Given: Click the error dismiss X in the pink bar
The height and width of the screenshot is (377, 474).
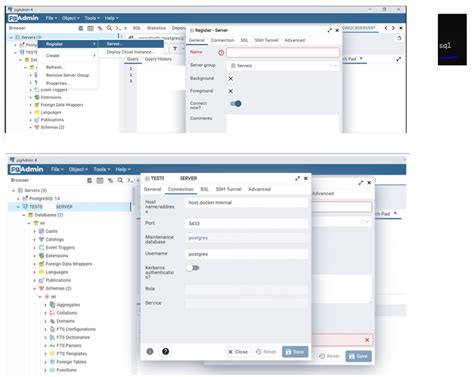Looking at the screenshot, I should [x=367, y=340].
